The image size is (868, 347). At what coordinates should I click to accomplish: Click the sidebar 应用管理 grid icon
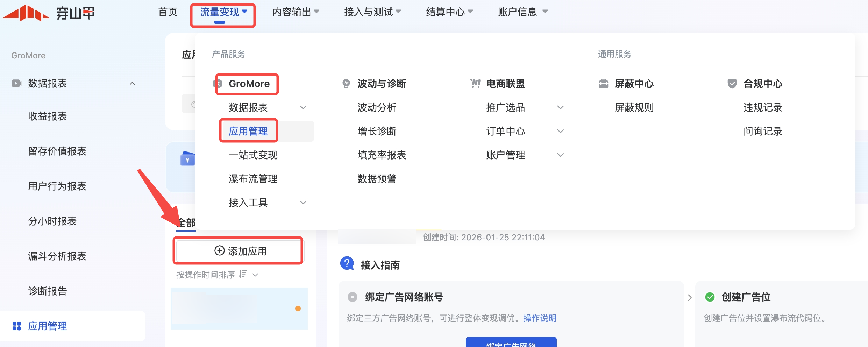point(17,326)
